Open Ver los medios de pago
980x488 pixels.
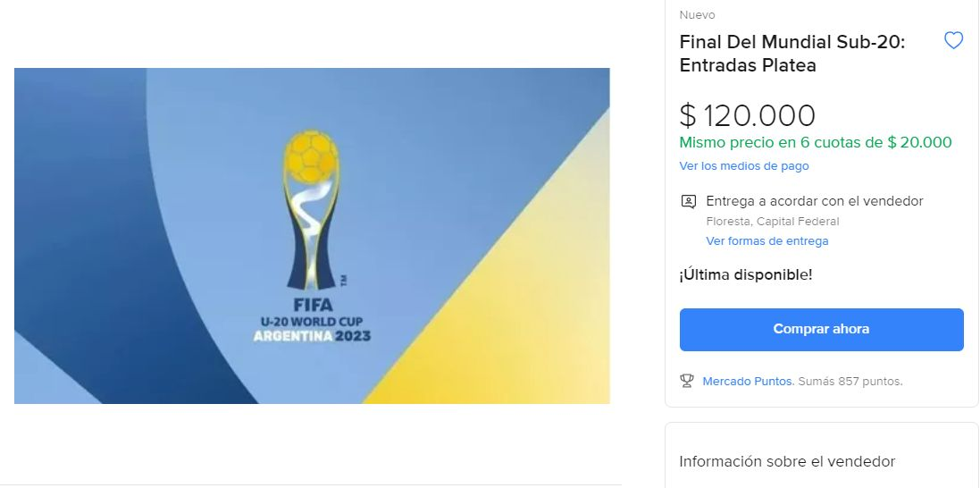pyautogui.click(x=743, y=166)
